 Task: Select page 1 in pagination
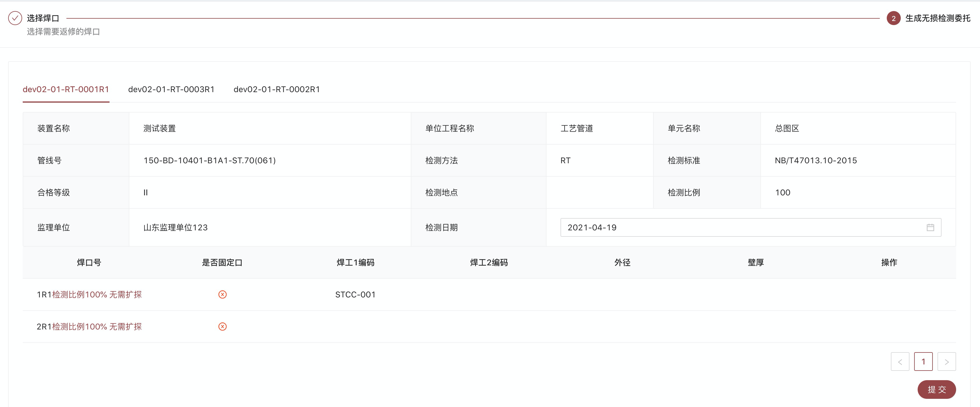tap(923, 361)
